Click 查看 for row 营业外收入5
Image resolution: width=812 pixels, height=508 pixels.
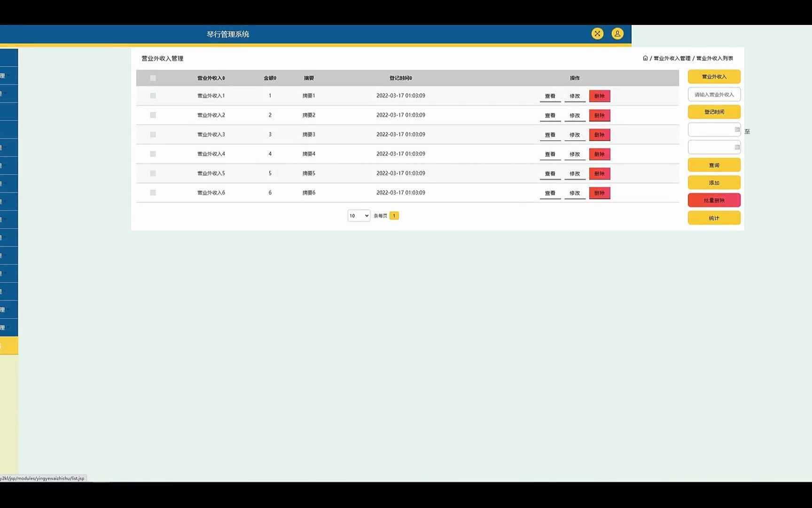(550, 174)
